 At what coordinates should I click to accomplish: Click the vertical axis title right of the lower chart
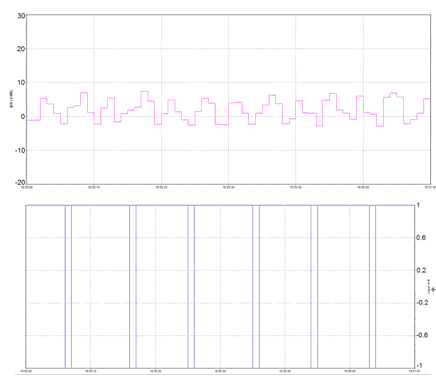coord(429,286)
